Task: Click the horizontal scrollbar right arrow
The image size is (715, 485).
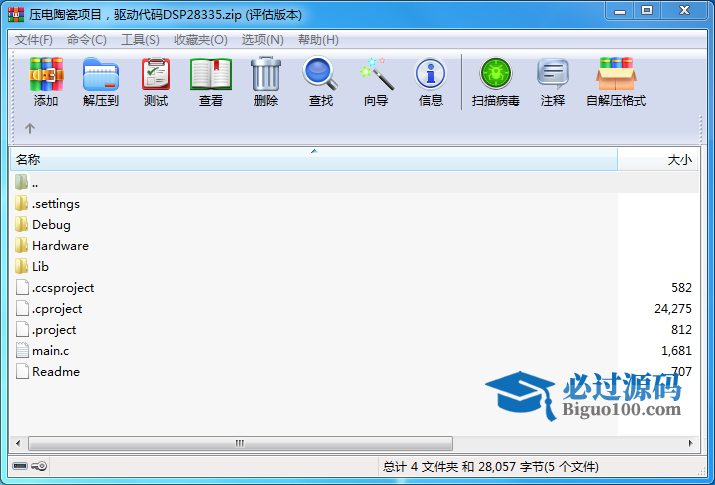Action: pyautogui.click(x=690, y=443)
